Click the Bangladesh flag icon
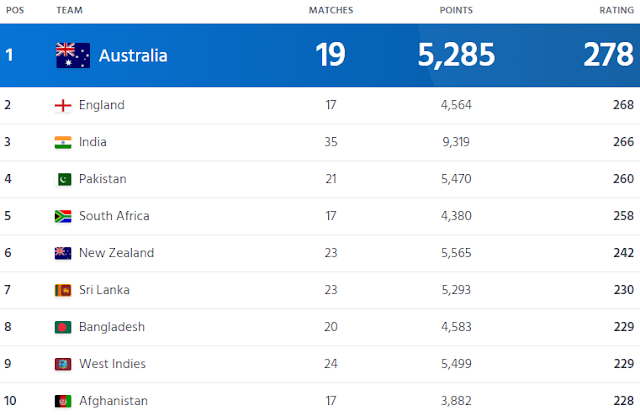640x416 pixels. (x=63, y=327)
